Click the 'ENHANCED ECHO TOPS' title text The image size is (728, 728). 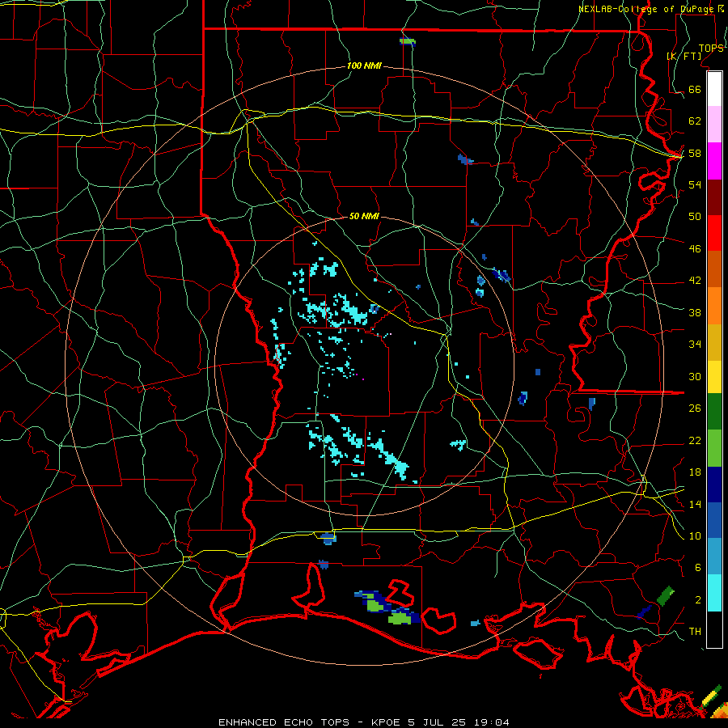(x=284, y=722)
